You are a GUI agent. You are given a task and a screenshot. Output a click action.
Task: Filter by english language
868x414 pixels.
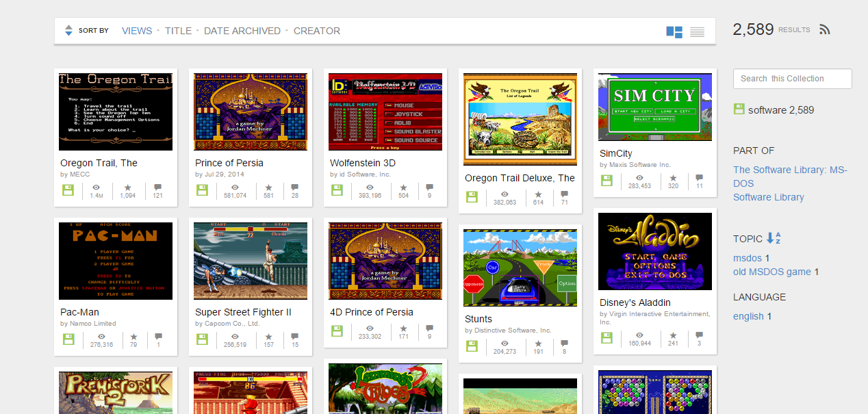[x=748, y=316]
